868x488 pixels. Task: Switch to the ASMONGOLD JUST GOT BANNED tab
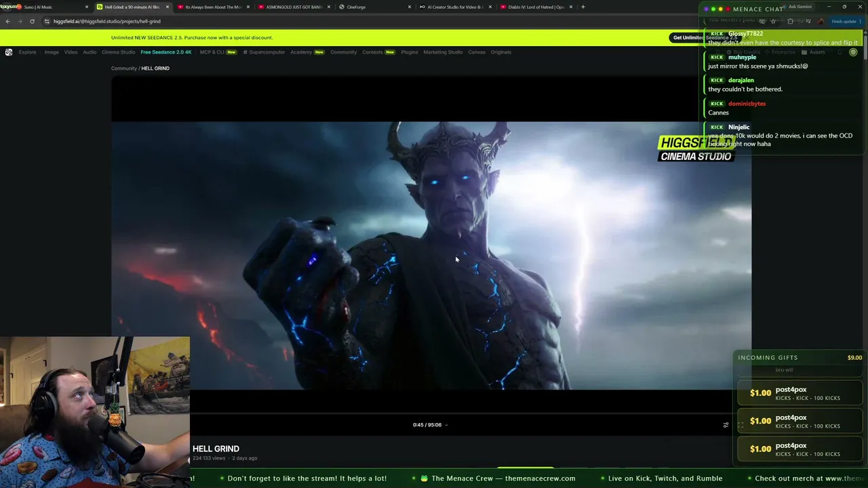(294, 7)
